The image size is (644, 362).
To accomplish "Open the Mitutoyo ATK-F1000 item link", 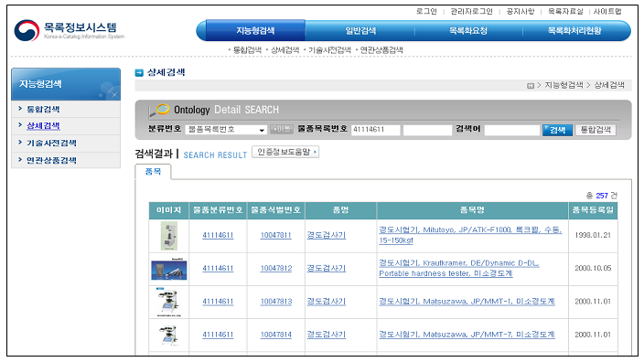I will point(470,235).
